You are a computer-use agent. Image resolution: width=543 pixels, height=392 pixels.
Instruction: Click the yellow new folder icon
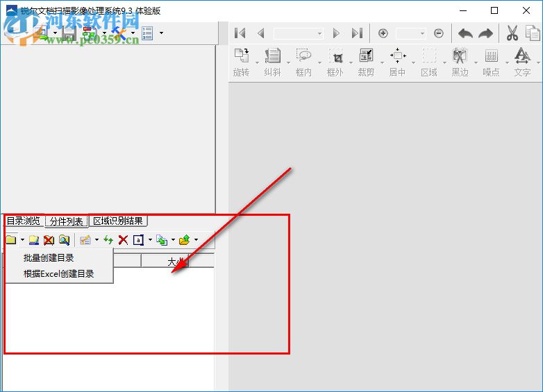click(11, 239)
